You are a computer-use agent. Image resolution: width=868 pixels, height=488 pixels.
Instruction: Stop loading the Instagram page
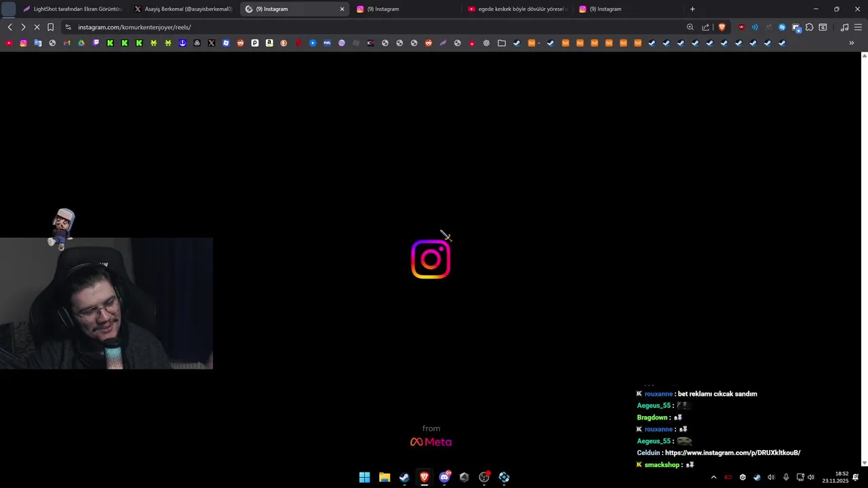click(37, 27)
